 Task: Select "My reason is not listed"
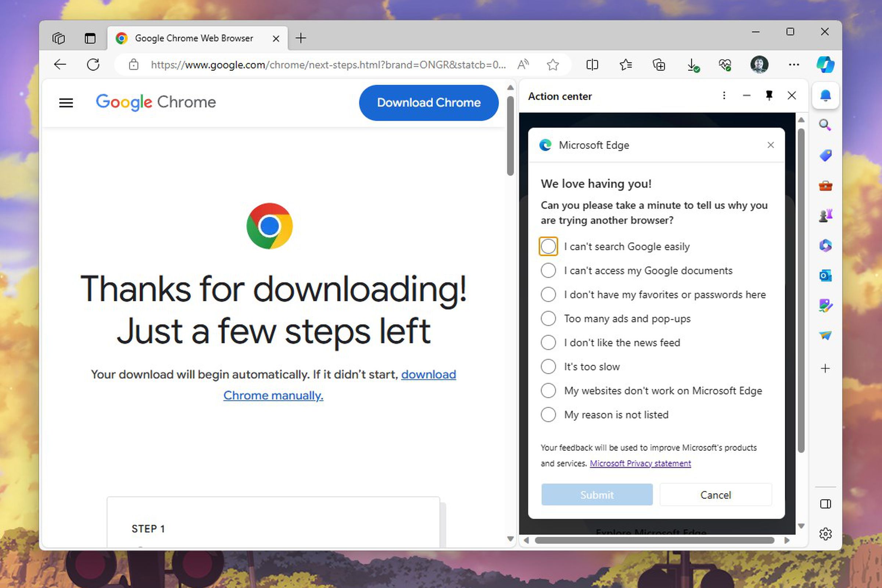(548, 415)
